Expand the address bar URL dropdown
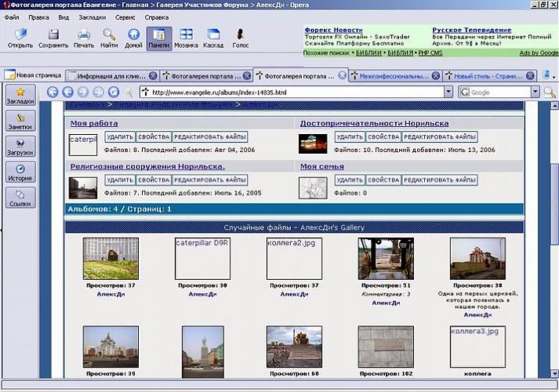The image size is (559, 392). coord(448,93)
